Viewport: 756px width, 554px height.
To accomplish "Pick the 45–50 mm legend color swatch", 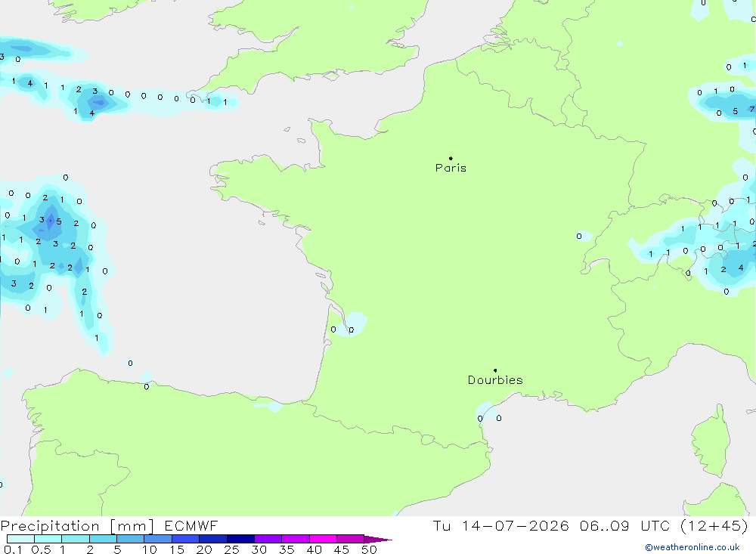I will click(351, 539).
